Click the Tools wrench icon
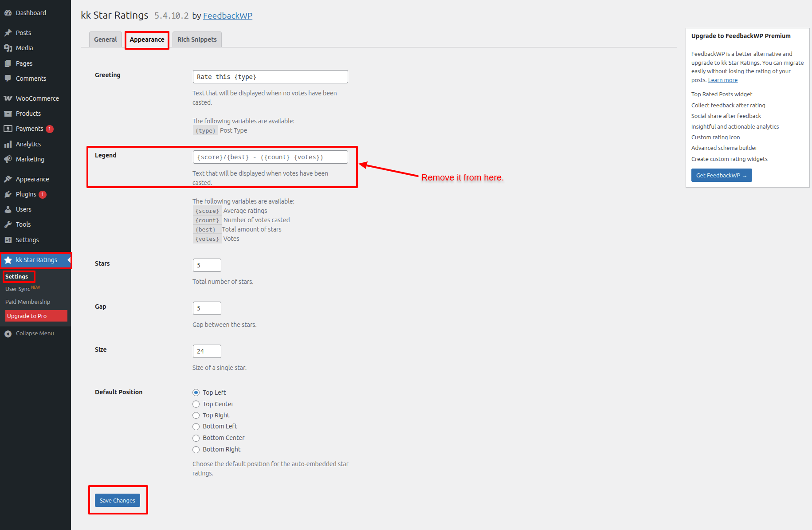 (8, 224)
